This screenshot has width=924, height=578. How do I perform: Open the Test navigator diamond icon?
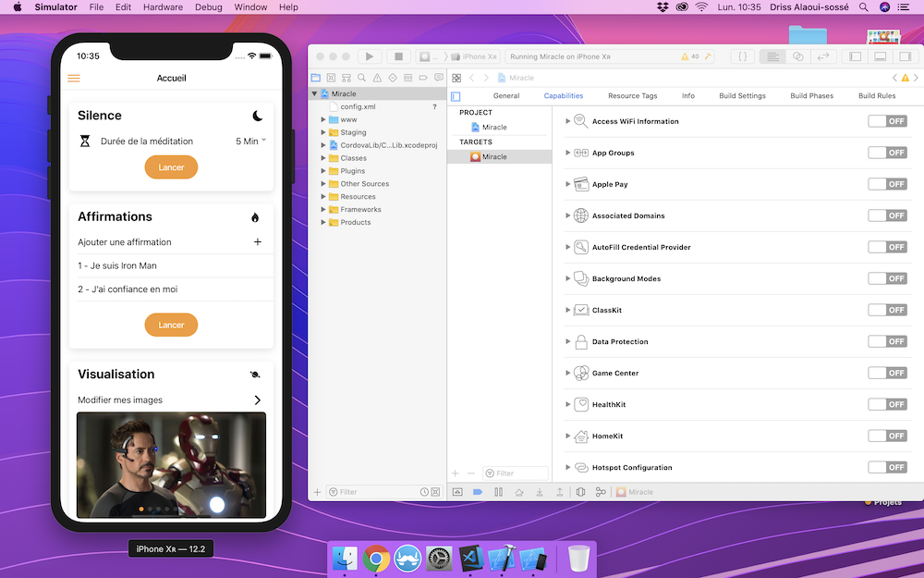click(x=393, y=78)
